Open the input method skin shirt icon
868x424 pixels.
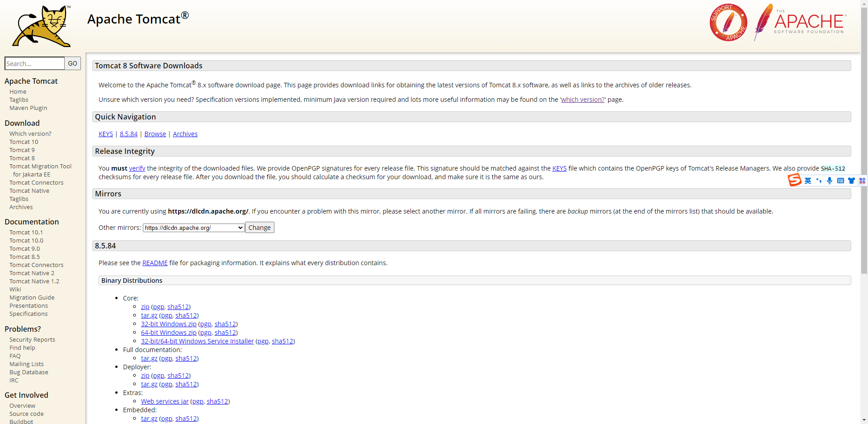851,181
